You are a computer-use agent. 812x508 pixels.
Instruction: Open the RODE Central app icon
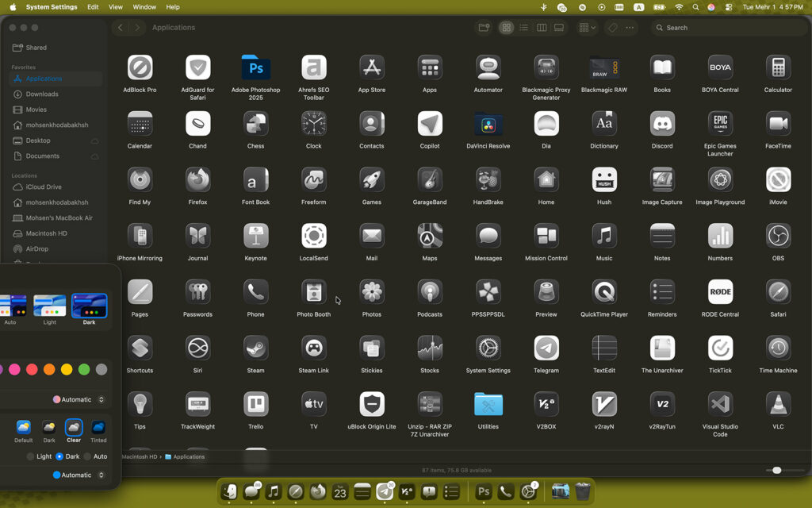tap(720, 292)
